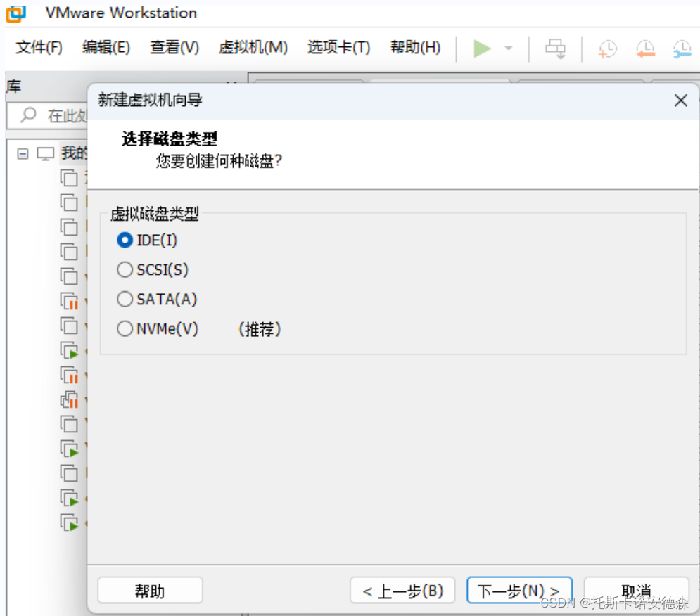Select the first running VM icon in library

click(69, 350)
